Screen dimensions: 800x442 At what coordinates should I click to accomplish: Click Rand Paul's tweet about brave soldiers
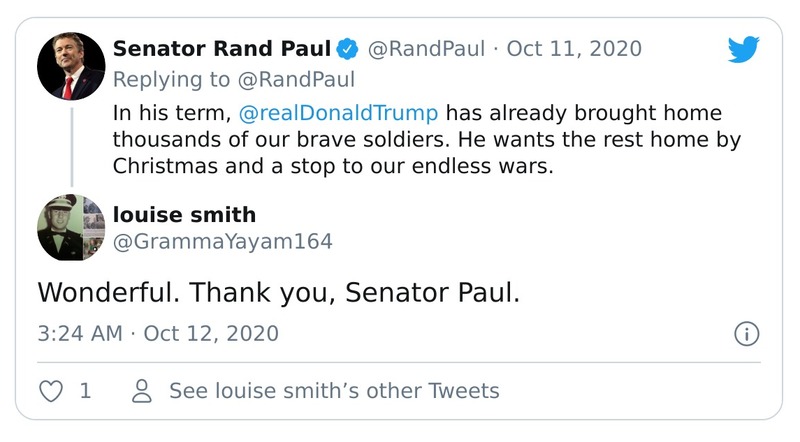(x=427, y=140)
